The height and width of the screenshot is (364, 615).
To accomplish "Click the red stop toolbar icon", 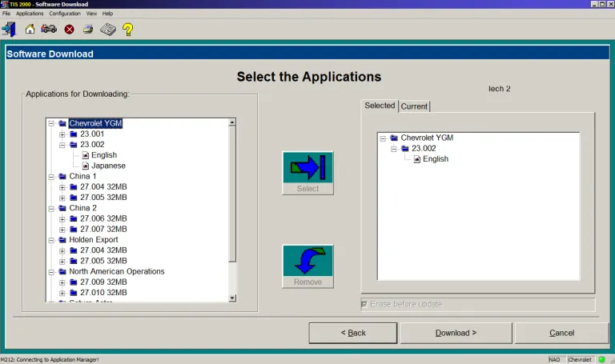I will 70,30.
